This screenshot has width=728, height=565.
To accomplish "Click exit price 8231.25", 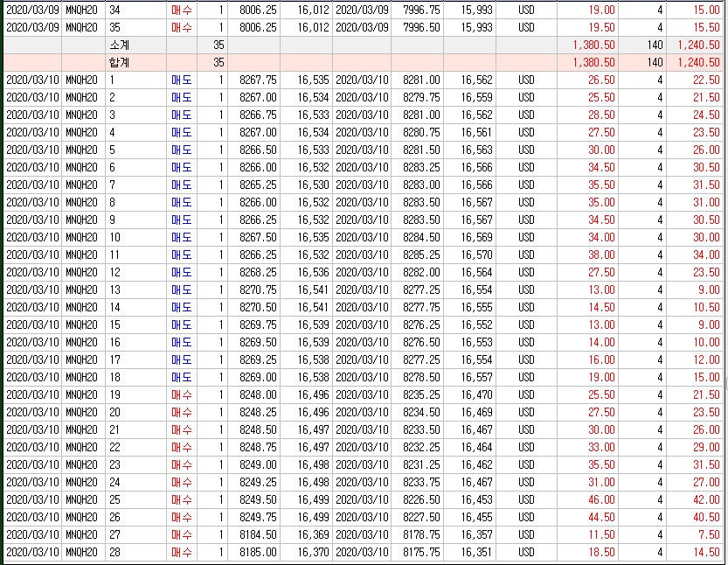I will point(421,465).
